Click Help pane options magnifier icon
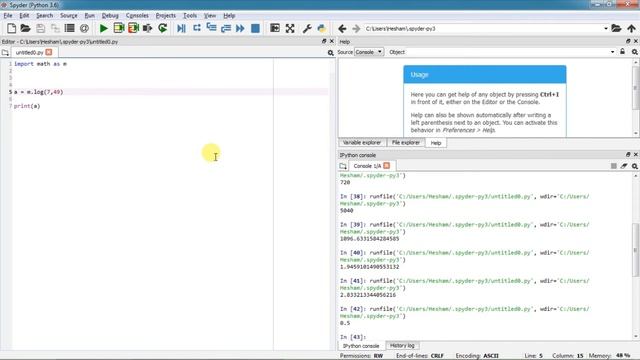The image size is (640, 360). (635, 52)
